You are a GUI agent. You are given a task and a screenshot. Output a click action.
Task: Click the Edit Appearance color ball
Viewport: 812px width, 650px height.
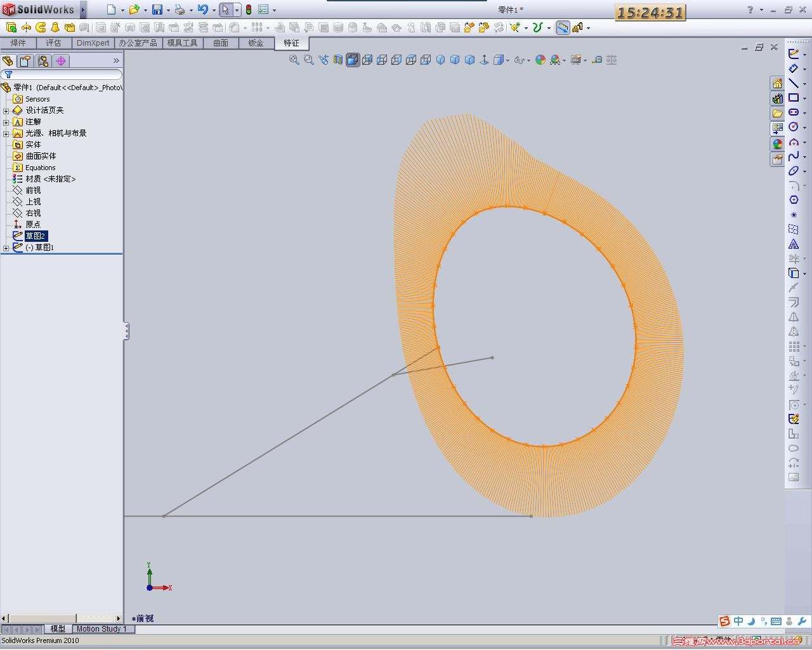pos(540,60)
